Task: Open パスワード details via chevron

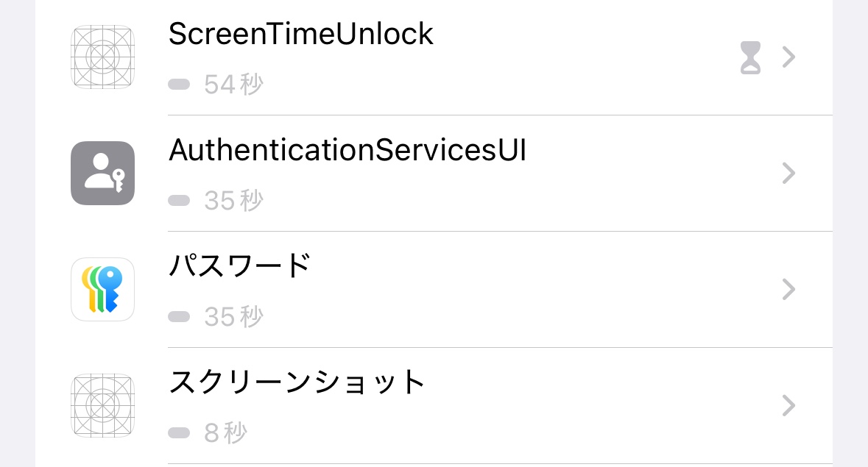Action: (788, 289)
